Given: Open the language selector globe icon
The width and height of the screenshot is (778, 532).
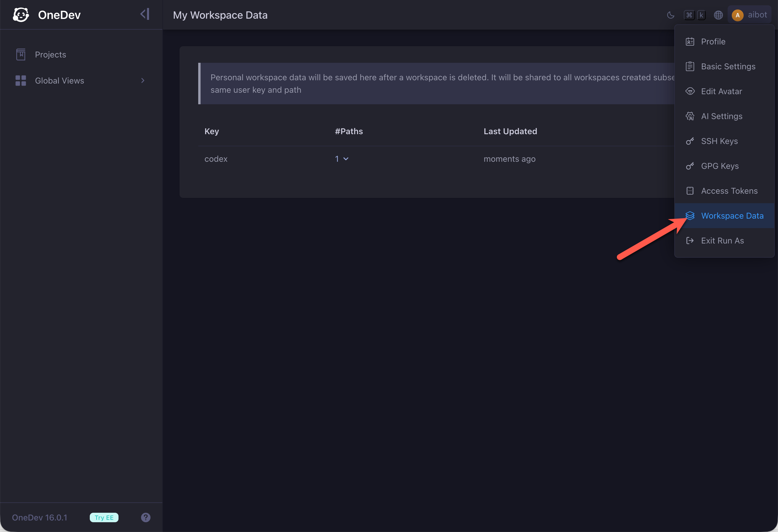Looking at the screenshot, I should pos(718,15).
